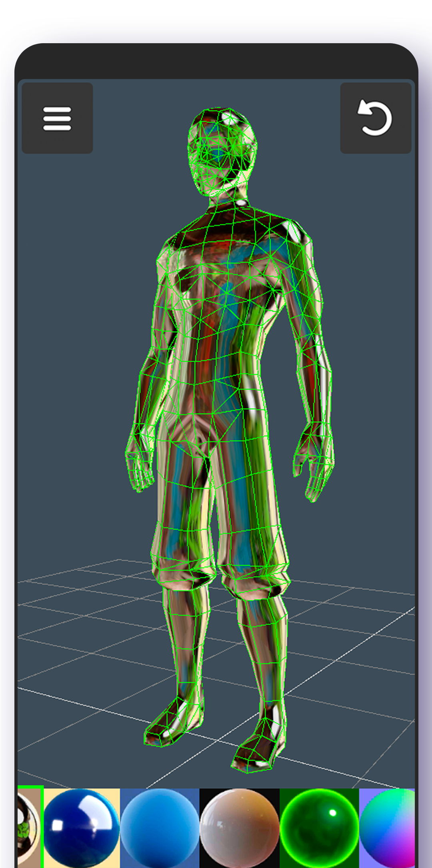Tap the figure's shoulder with white highlight
The width and height of the screenshot is (432, 868).
294,232
